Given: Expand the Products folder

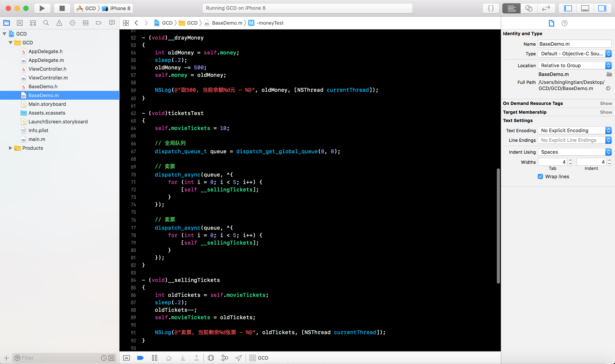Looking at the screenshot, I should pyautogui.click(x=11, y=148).
